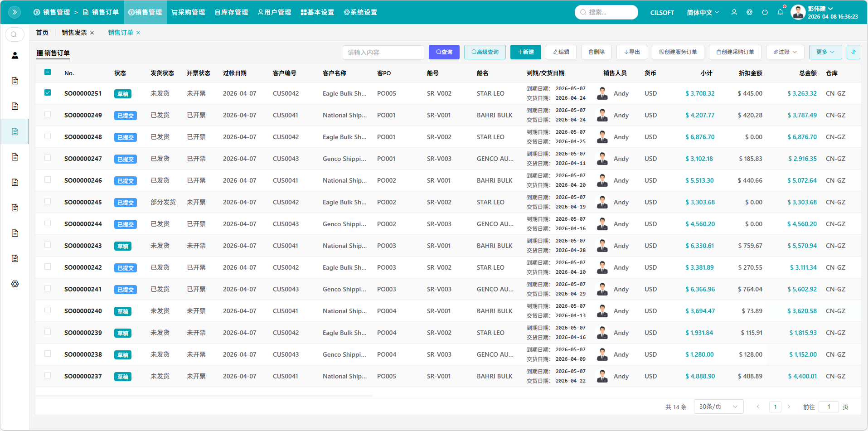This screenshot has height=431, width=868.
Task: Open the user profile icon in header
Action: [x=734, y=12]
